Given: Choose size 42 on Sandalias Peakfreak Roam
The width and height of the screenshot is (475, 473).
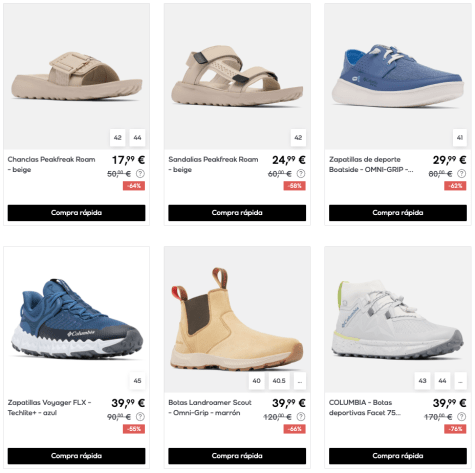Looking at the screenshot, I should click(298, 138).
